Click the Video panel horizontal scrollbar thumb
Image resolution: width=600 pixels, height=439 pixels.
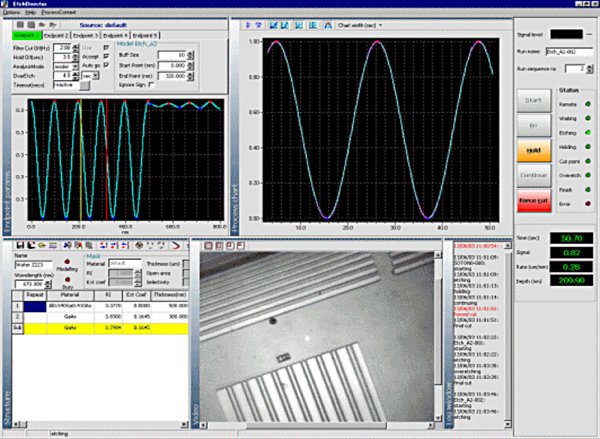pos(316,425)
